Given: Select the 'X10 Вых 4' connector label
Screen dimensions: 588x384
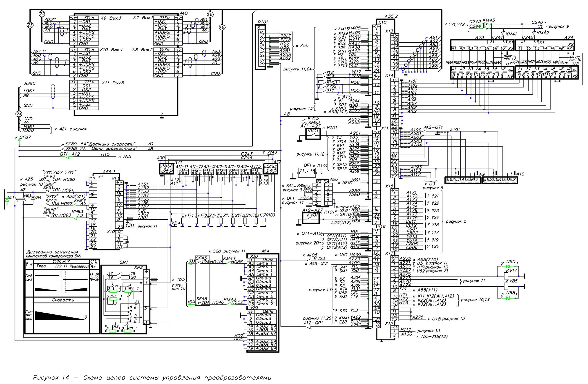Looking at the screenshot, I should 111,50.
